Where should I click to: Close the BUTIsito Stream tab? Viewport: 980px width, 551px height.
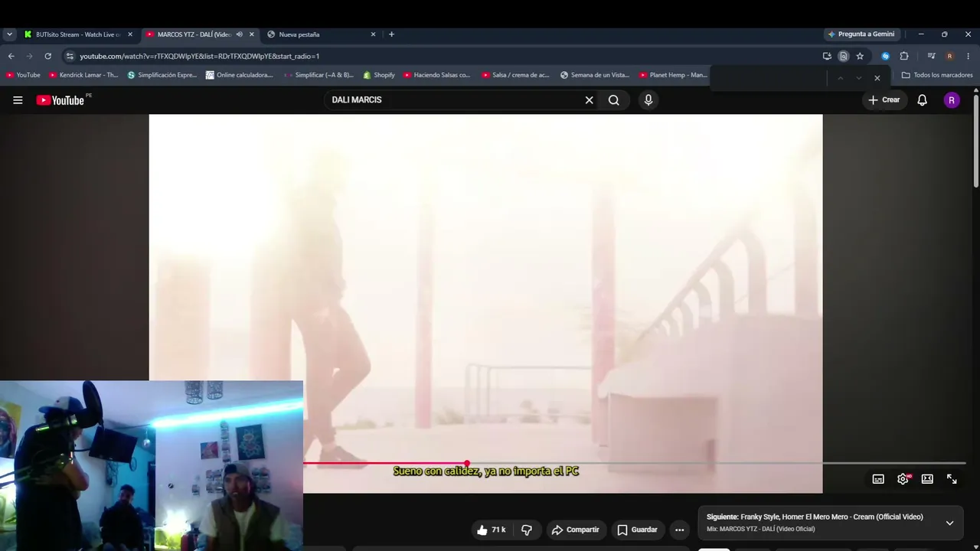130,34
